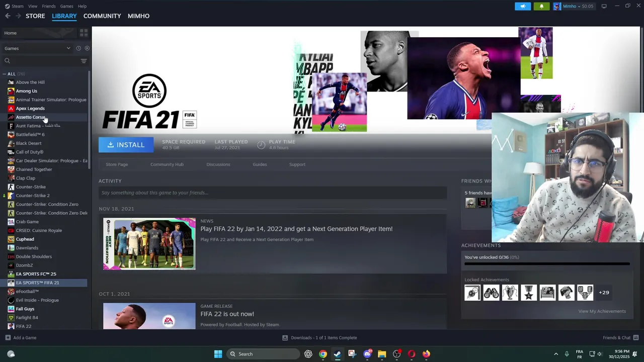644x362 pixels.
Task: Expand the Games type dropdown
Action: [x=37, y=48]
